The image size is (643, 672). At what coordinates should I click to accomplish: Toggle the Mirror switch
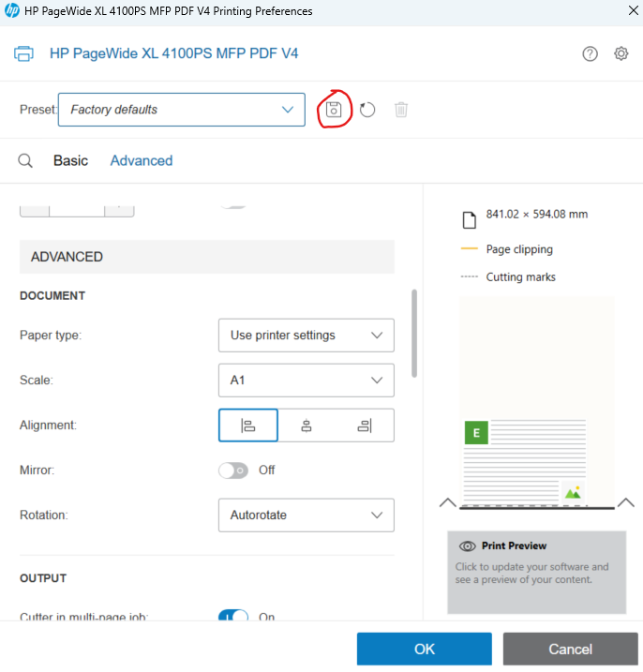(x=233, y=470)
